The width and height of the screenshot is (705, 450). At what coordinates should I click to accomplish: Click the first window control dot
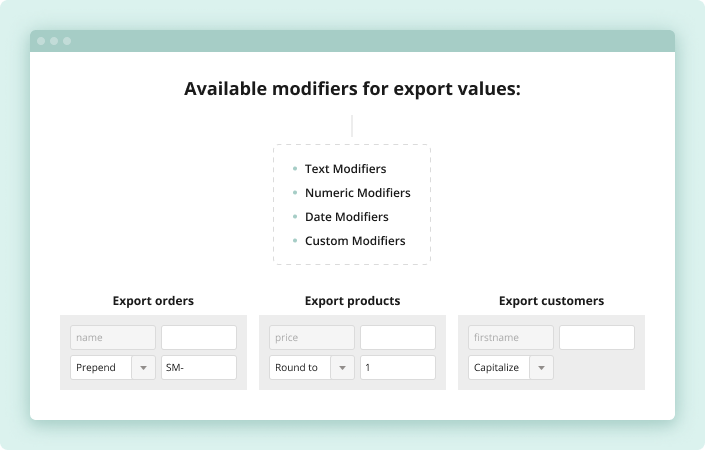[42, 41]
